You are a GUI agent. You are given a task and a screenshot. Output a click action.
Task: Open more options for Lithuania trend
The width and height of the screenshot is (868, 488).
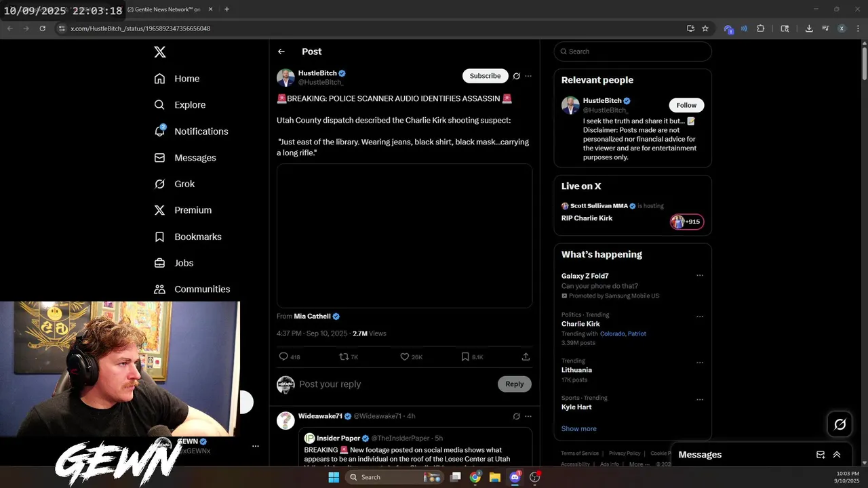700,363
